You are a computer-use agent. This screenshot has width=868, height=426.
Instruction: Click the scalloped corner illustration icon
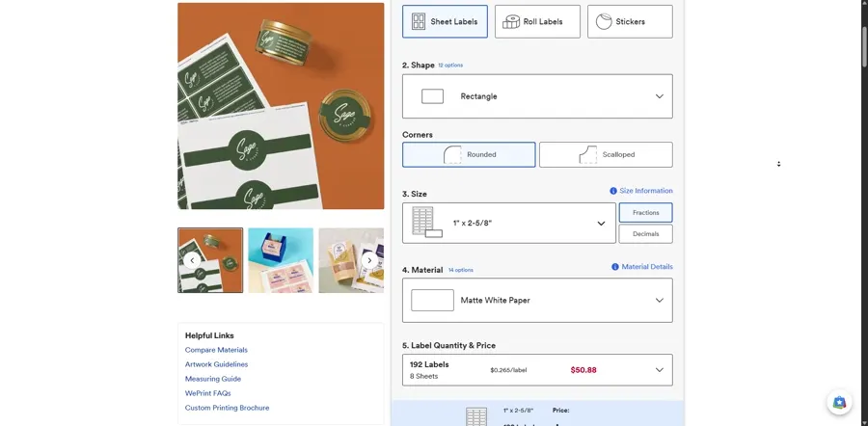pyautogui.click(x=588, y=154)
